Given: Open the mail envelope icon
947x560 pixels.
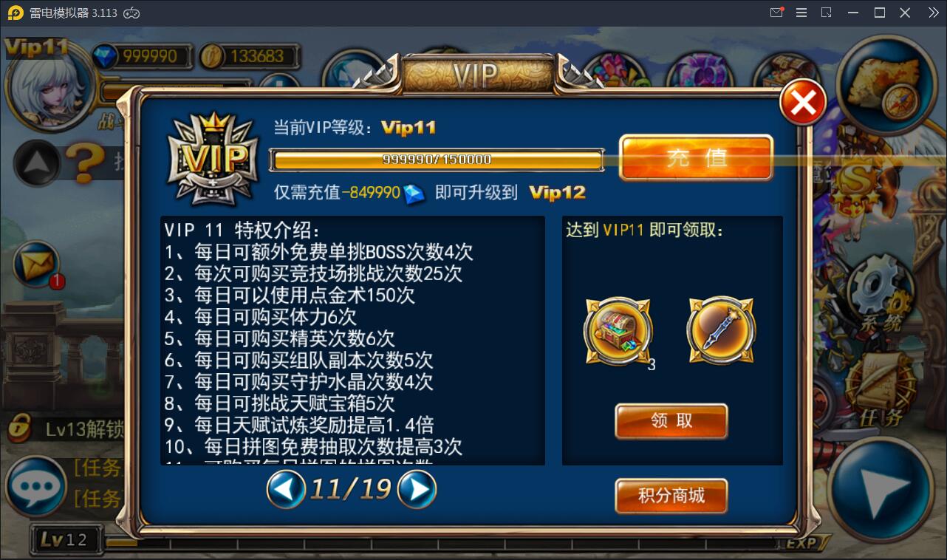Looking at the screenshot, I should coord(37,264).
